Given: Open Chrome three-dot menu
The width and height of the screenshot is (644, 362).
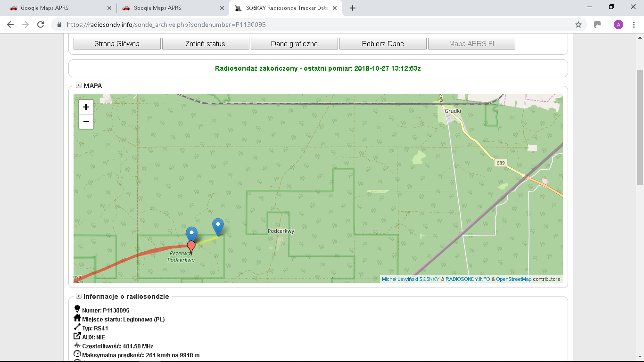Looking at the screenshot, I should [634, 25].
